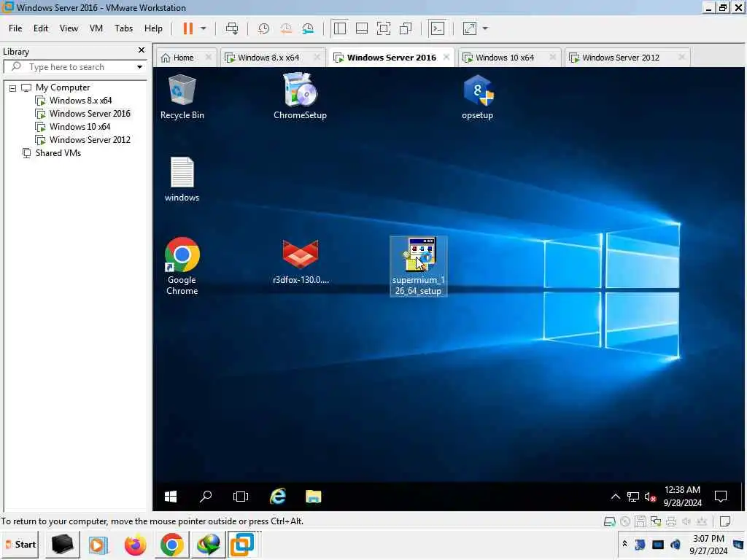
Task: Select the supermium_126_64_setup icon
Action: (x=418, y=267)
